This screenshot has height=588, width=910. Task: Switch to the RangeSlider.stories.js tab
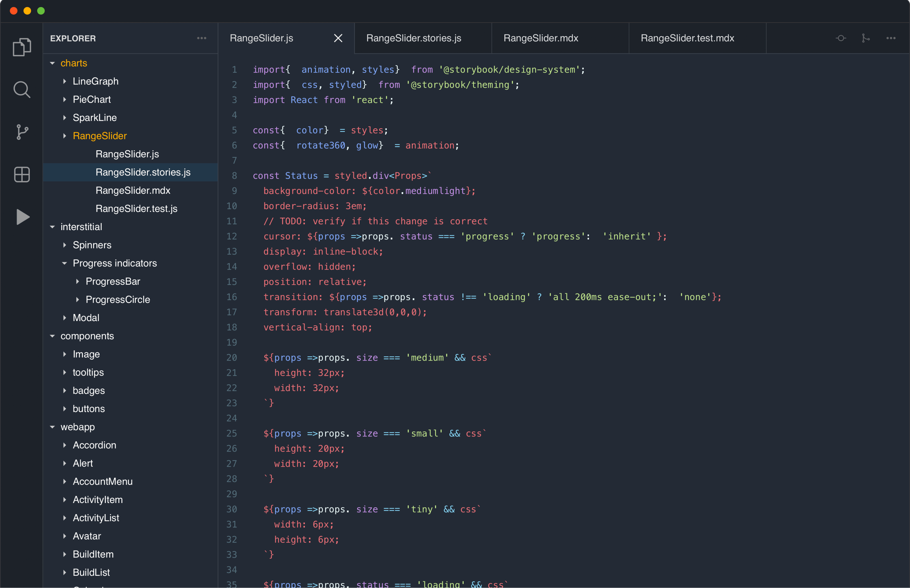click(x=414, y=38)
